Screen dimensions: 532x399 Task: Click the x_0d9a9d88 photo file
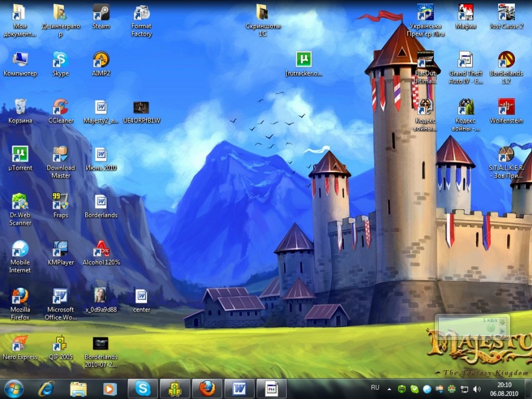(x=101, y=300)
